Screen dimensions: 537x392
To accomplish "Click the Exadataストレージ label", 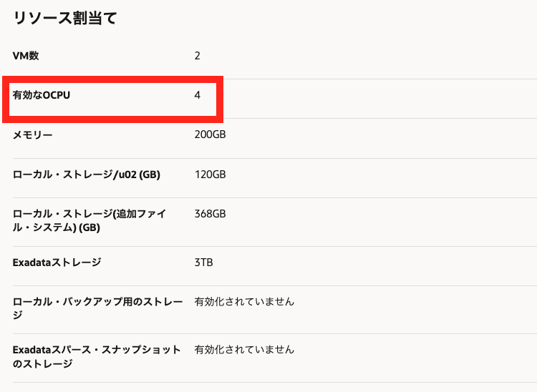I will click(57, 263).
